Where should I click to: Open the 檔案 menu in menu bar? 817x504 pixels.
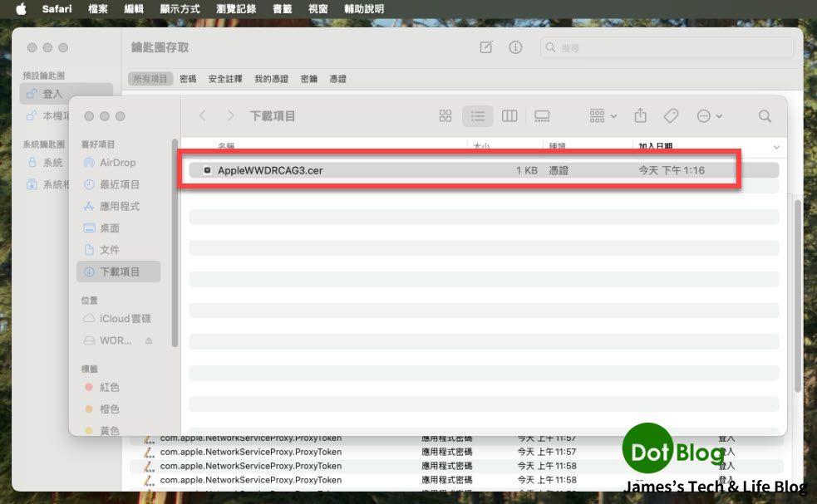[x=97, y=9]
